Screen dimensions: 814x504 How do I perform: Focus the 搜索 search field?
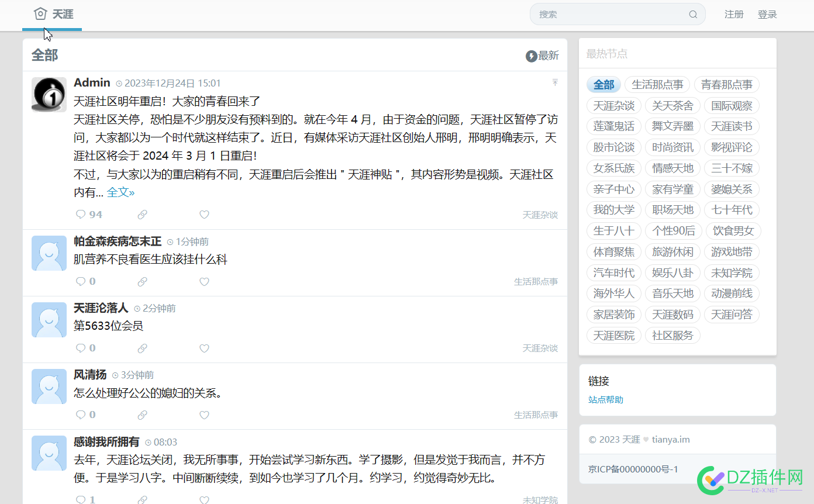click(x=618, y=15)
